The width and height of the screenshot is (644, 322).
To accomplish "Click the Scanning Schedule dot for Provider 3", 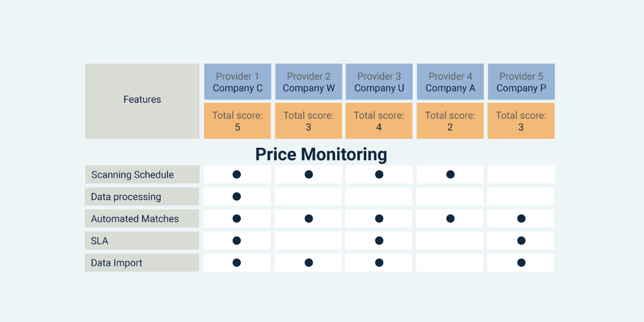I will [x=379, y=174].
